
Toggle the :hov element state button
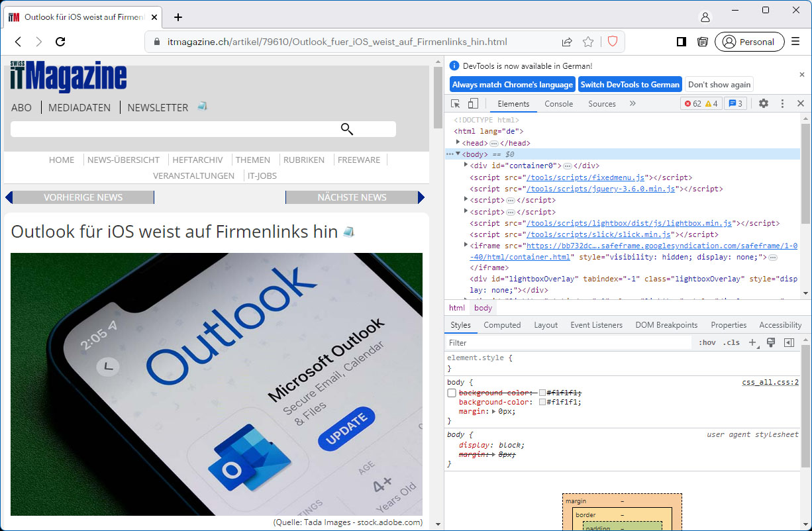click(707, 342)
